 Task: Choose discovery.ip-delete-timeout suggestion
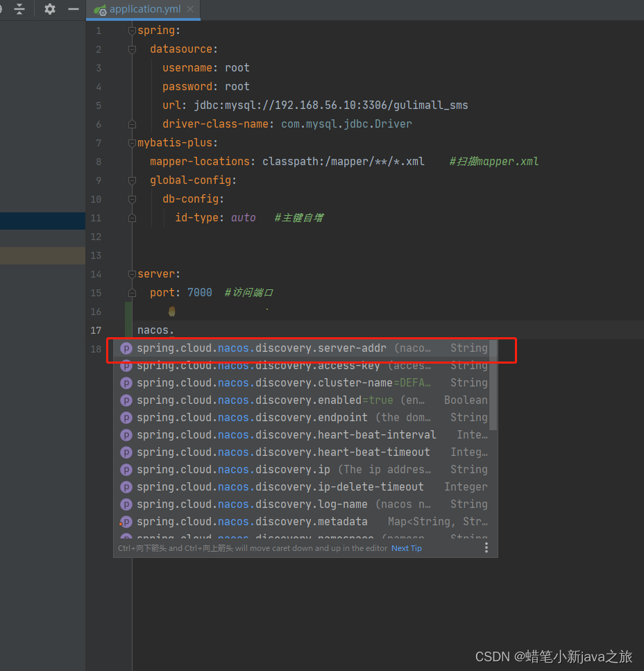point(302,487)
